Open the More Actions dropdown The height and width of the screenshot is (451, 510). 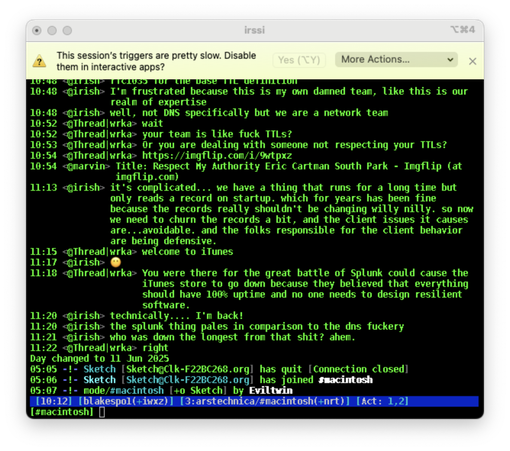pyautogui.click(x=396, y=60)
